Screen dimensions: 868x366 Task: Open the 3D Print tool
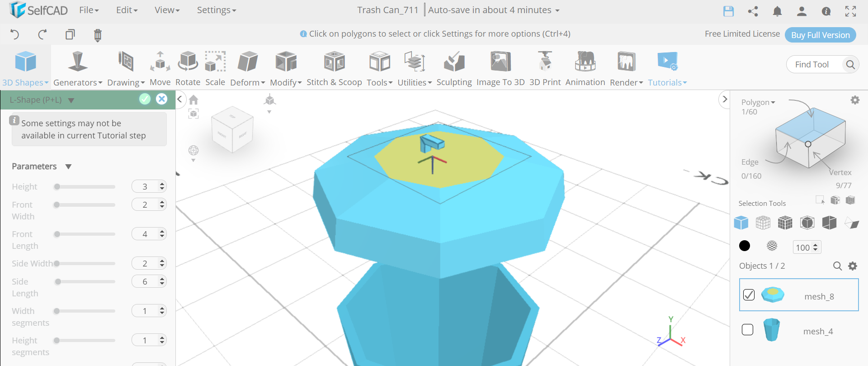point(545,68)
